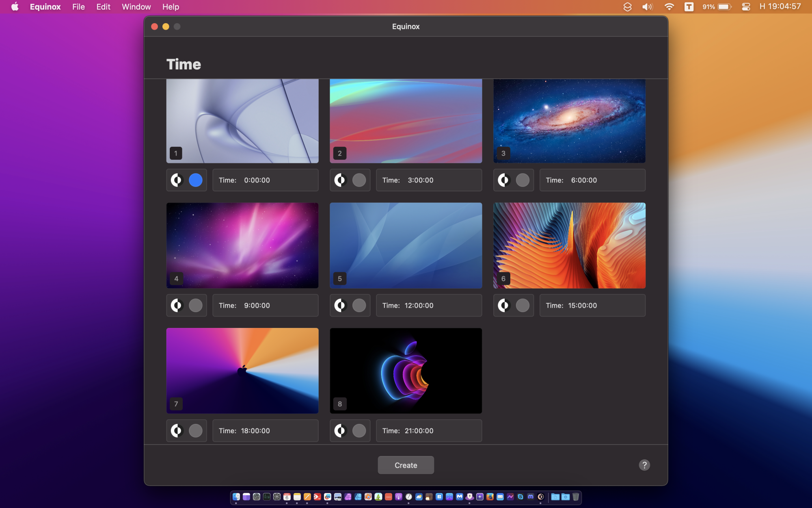Image resolution: width=812 pixels, height=508 pixels.
Task: Select the galaxy wallpaper thumbnail 3
Action: 569,121
